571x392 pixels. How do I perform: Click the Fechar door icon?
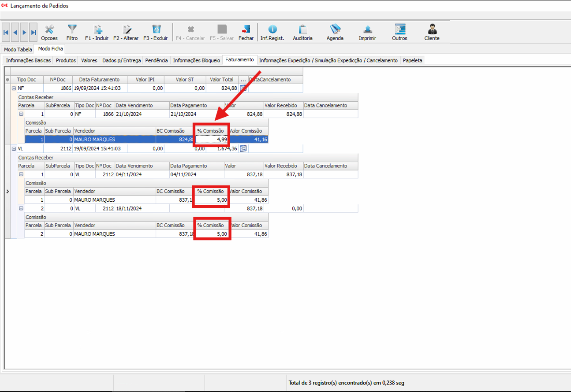[x=246, y=30]
